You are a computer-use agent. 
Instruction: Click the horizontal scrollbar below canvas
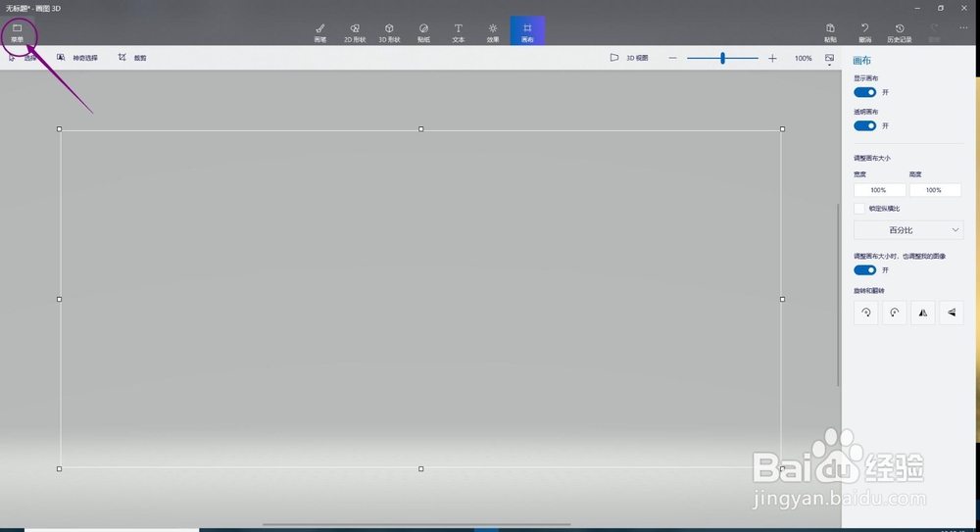pos(416,524)
